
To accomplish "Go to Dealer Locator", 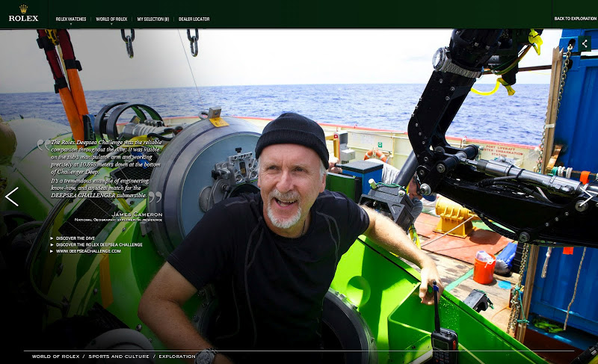I will (194, 19).
